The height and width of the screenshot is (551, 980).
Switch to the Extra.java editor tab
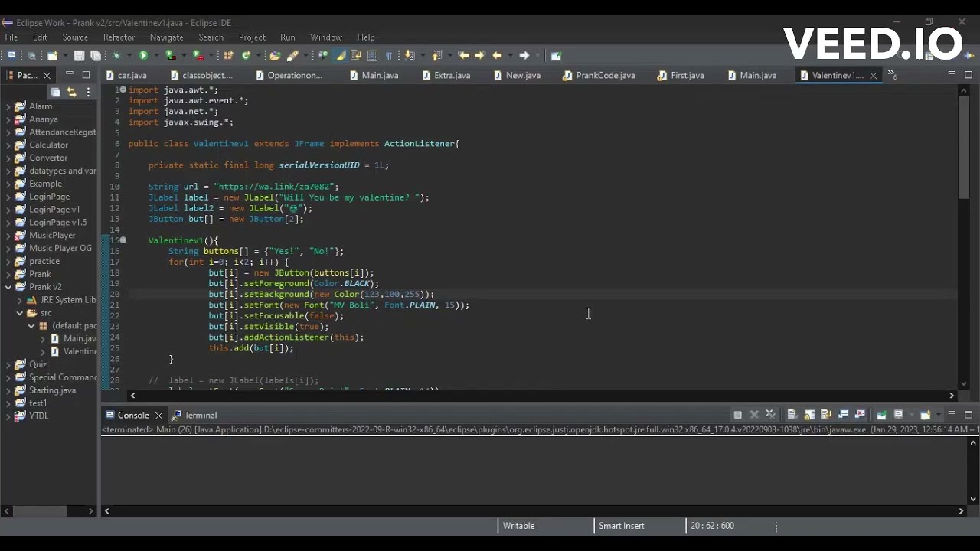[446, 75]
